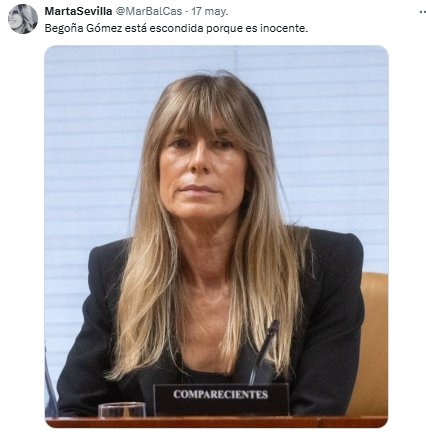Open the MartaSevilla profile avatar
The width and height of the screenshot is (426, 436).
pos(23,19)
